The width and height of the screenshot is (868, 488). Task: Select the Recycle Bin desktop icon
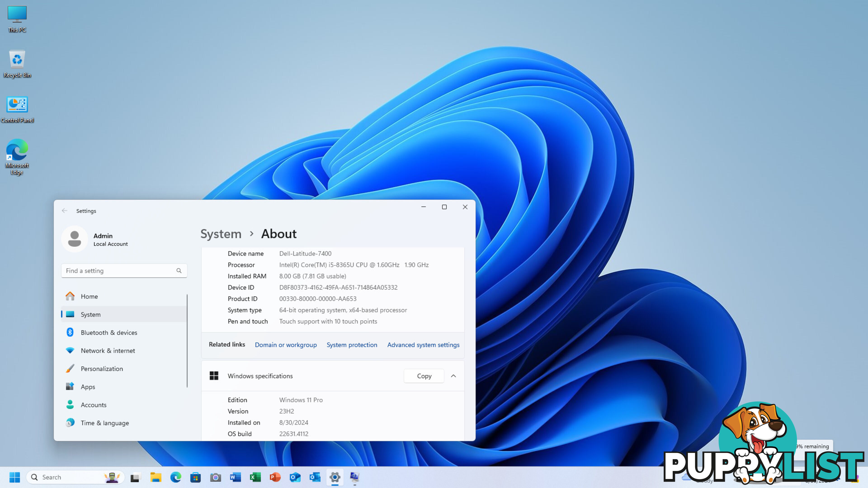17,64
